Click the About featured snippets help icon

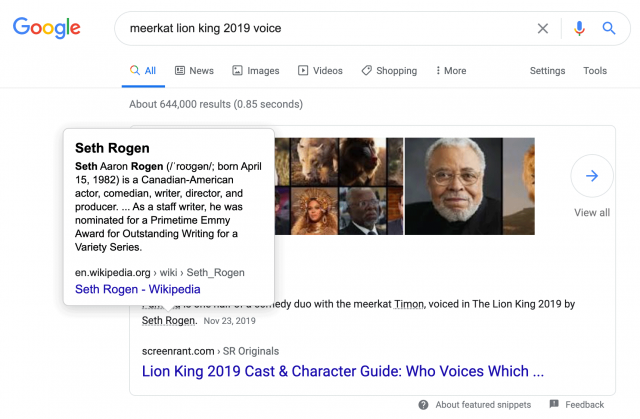(424, 405)
